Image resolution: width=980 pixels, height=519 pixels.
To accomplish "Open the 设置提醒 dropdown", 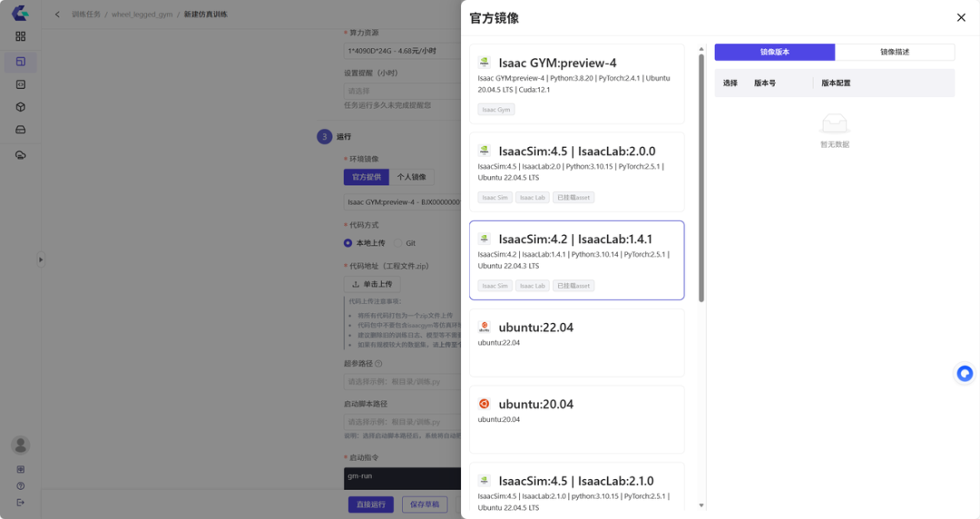I will (403, 91).
